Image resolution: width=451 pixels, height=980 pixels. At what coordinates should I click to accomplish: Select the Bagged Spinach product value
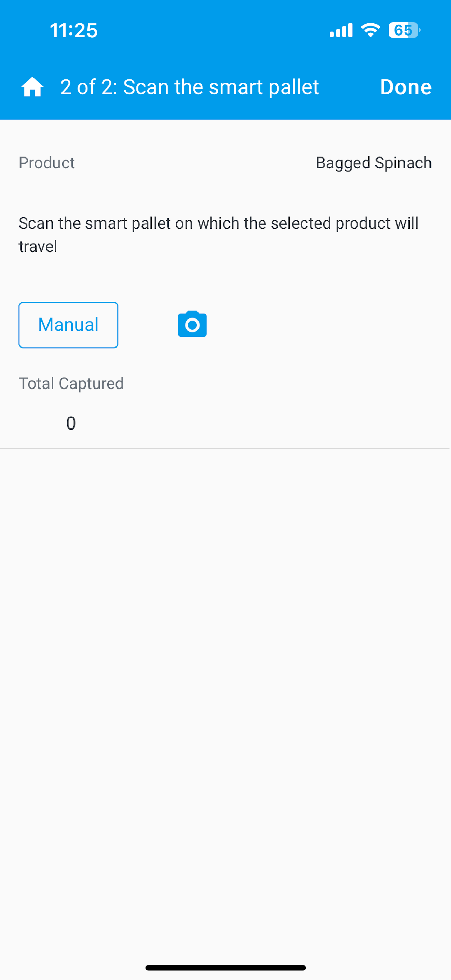(374, 163)
